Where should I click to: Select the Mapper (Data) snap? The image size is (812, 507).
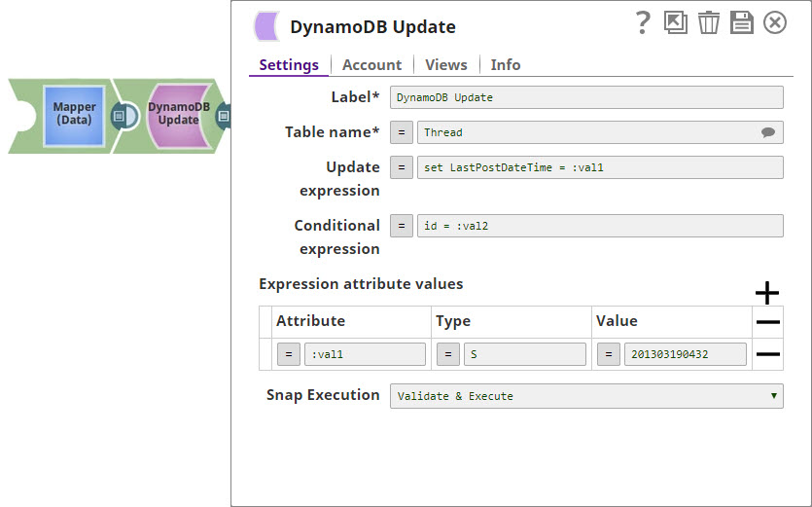(x=74, y=116)
